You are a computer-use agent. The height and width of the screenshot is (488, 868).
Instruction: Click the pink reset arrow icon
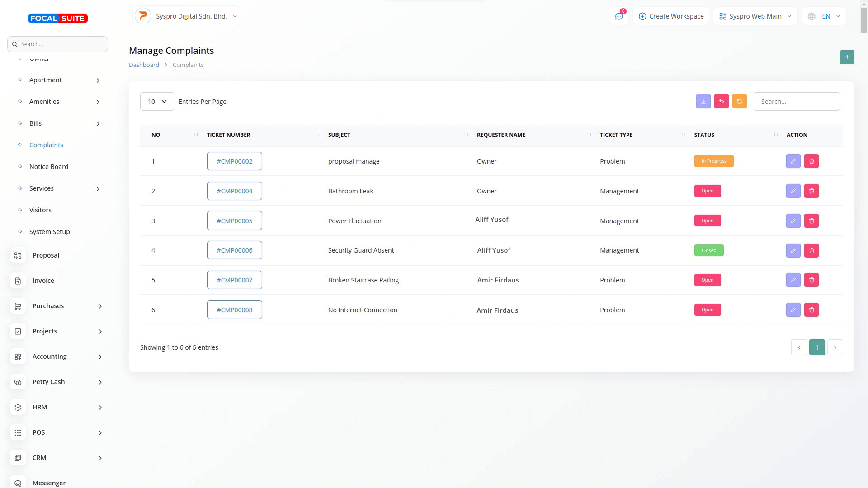tap(721, 102)
